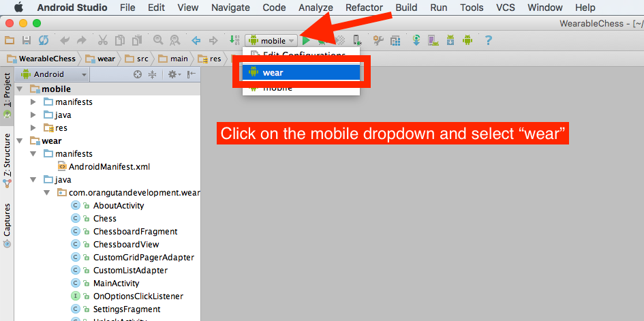Open the Tools menu
The width and height of the screenshot is (644, 321).
click(472, 7)
